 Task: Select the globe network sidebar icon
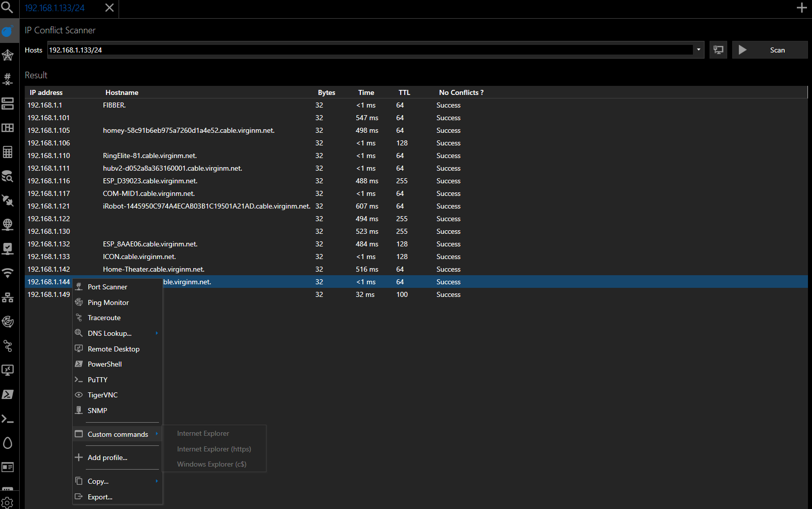[8, 224]
